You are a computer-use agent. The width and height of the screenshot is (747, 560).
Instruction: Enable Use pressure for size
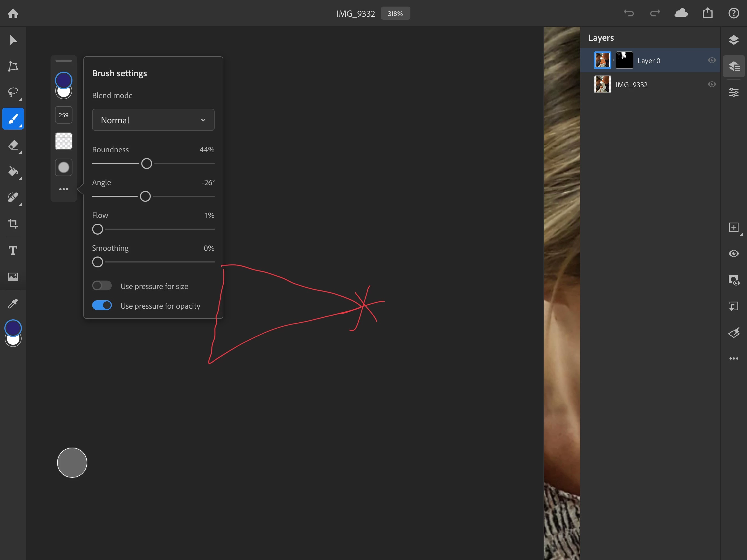(102, 286)
